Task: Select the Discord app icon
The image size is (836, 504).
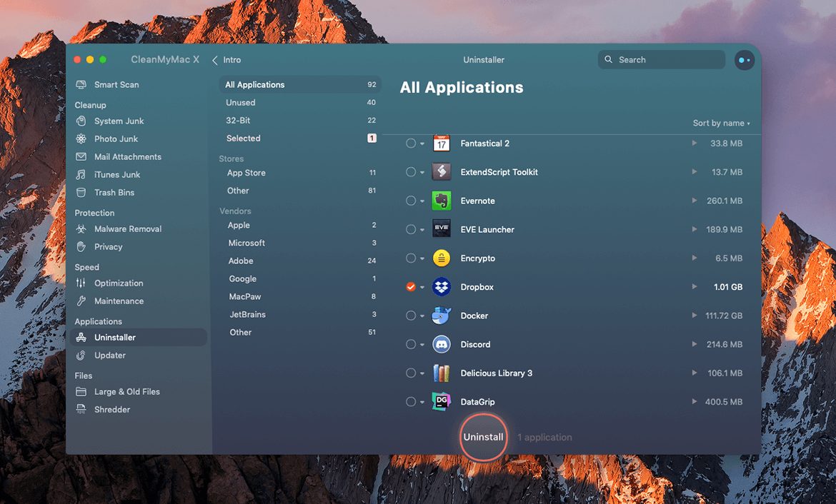Action: click(442, 344)
